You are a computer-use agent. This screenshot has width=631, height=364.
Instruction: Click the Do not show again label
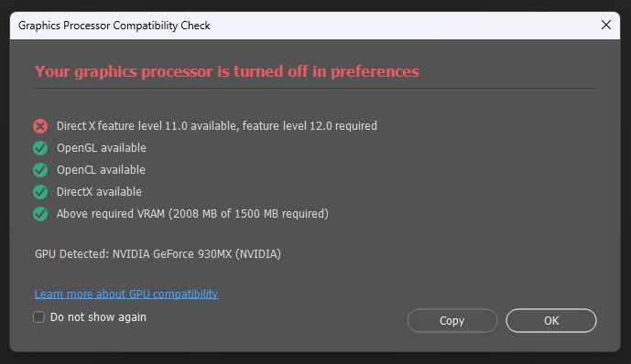pyautogui.click(x=98, y=317)
